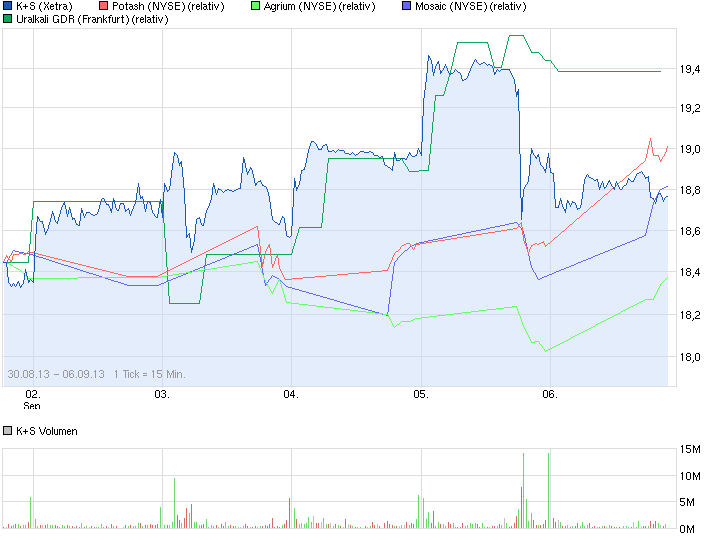Click the '0M' volume axis value
Viewport: 726px width, 540px height.
687,529
